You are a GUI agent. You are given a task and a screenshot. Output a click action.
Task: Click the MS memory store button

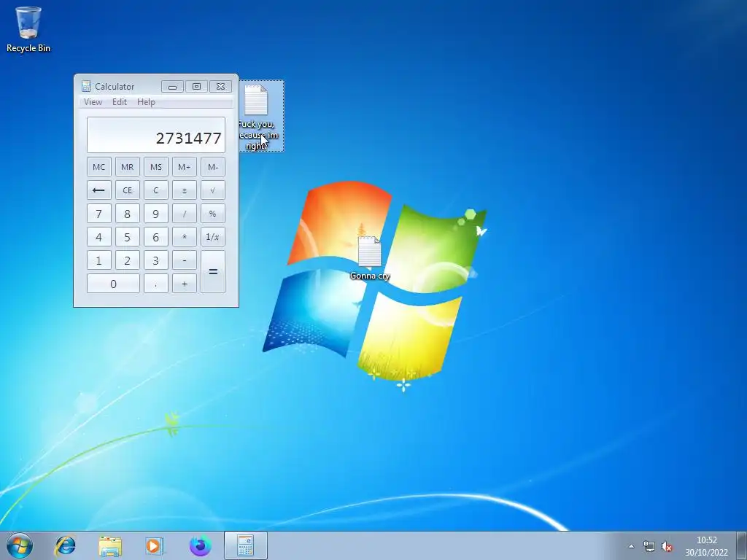click(156, 167)
